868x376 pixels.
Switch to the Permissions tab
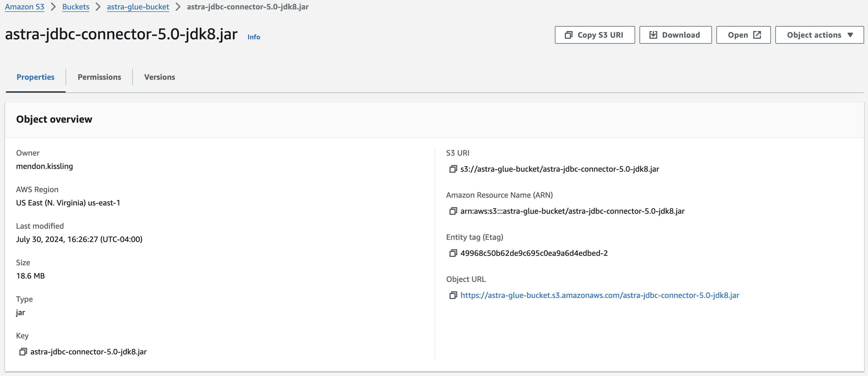(99, 77)
